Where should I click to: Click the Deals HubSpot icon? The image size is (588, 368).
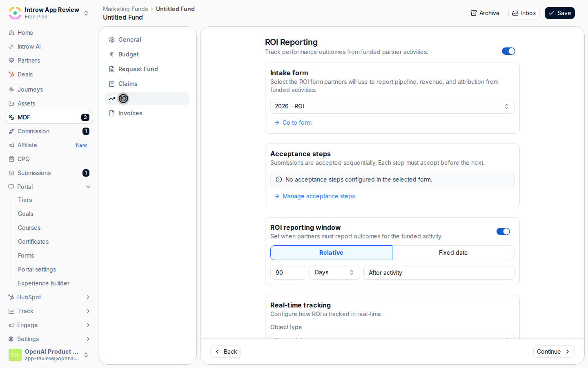(11, 74)
